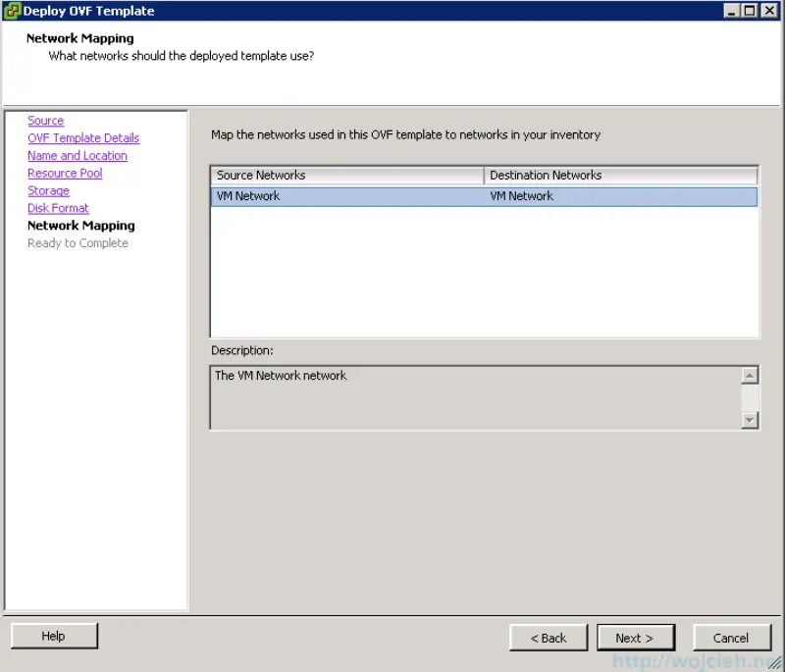Open the Disk Format step
The image size is (785, 672).
pos(58,208)
